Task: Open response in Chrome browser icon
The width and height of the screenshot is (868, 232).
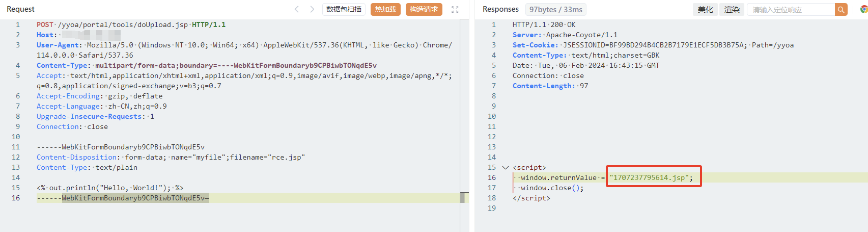Action: [x=863, y=9]
